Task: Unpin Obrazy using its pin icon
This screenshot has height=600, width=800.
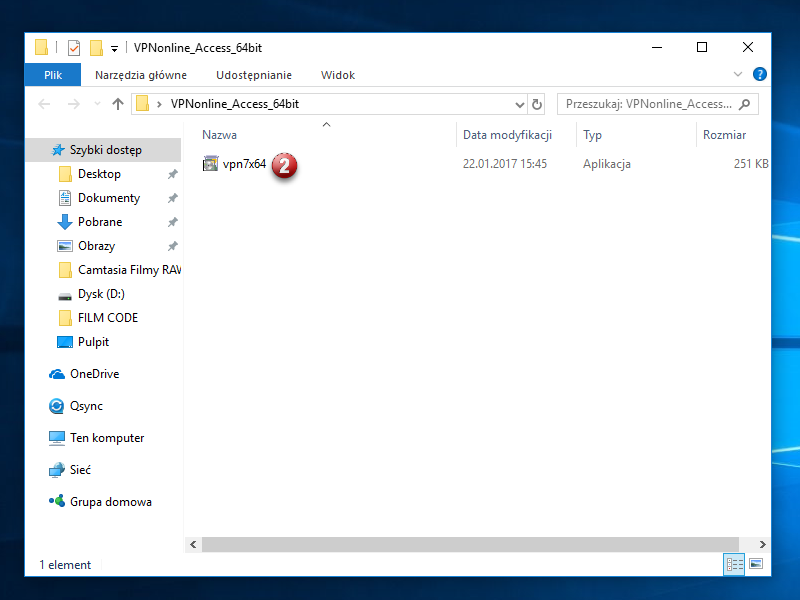Action: (x=172, y=246)
